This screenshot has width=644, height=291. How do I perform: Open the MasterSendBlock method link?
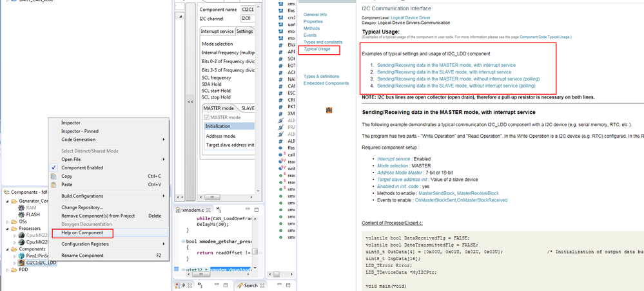tap(436, 193)
